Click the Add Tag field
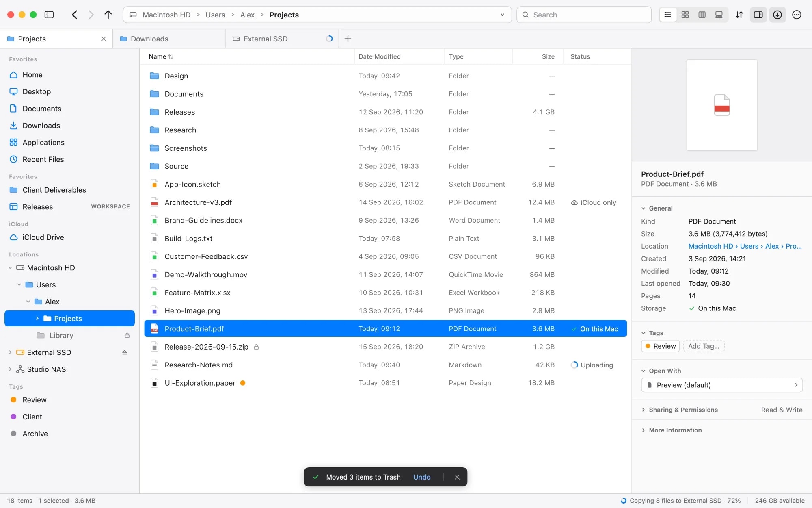The width and height of the screenshot is (812, 508). [x=704, y=346]
